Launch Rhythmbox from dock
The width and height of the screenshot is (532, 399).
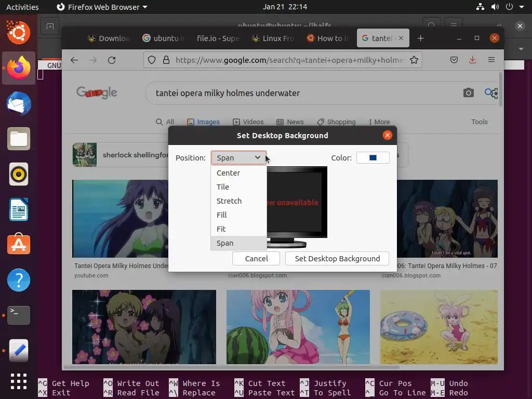19,174
